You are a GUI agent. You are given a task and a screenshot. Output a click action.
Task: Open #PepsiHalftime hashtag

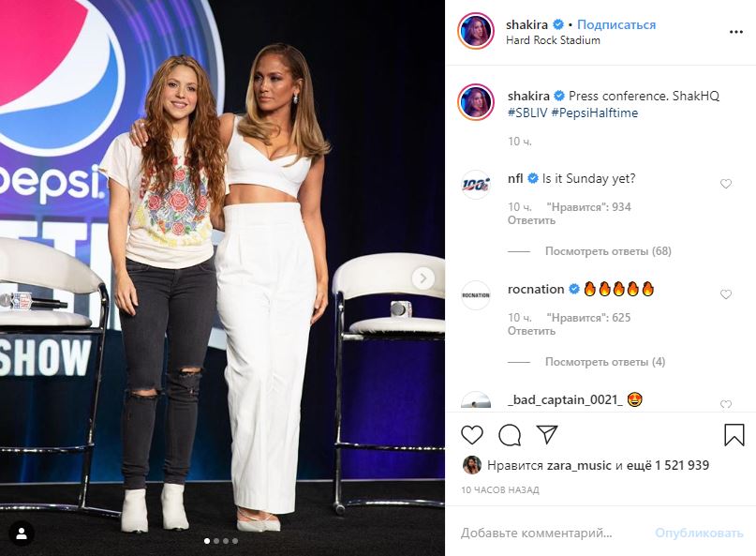595,113
